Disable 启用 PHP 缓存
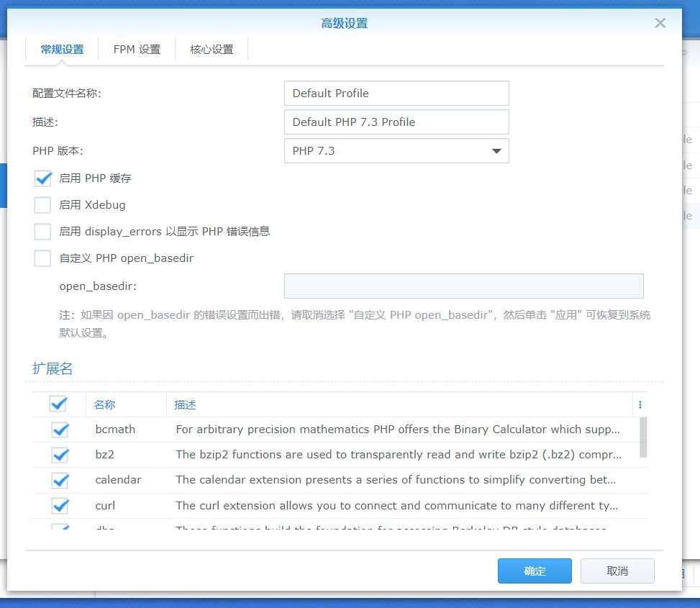Viewport: 700px width, 608px height. pyautogui.click(x=41, y=178)
